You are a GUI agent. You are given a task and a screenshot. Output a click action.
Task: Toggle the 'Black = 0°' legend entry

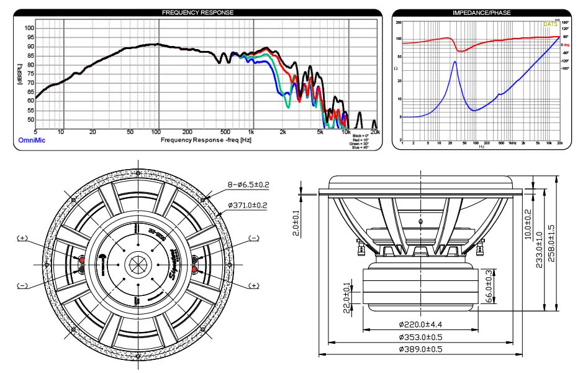(x=361, y=134)
